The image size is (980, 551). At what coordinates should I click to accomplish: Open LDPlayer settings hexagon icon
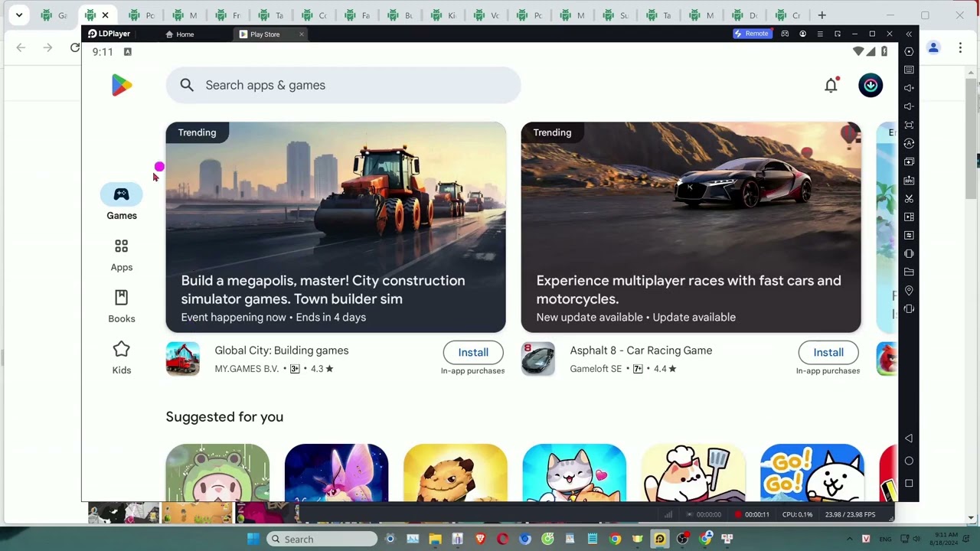click(x=909, y=51)
